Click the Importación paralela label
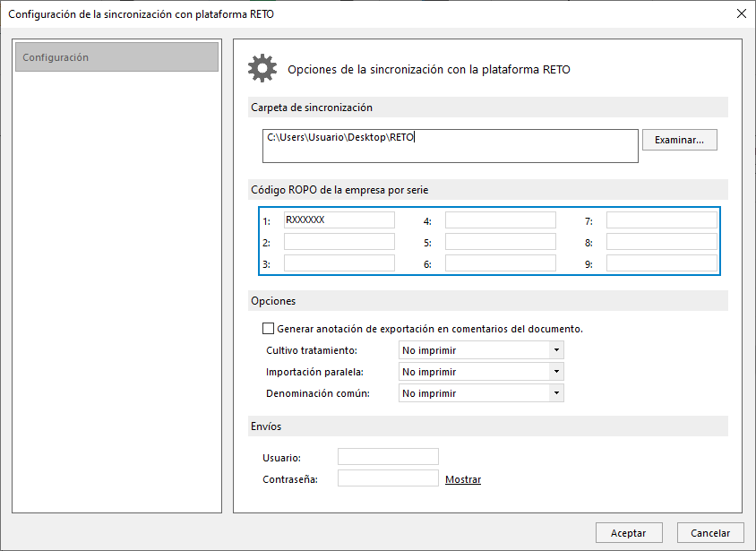 pos(314,372)
